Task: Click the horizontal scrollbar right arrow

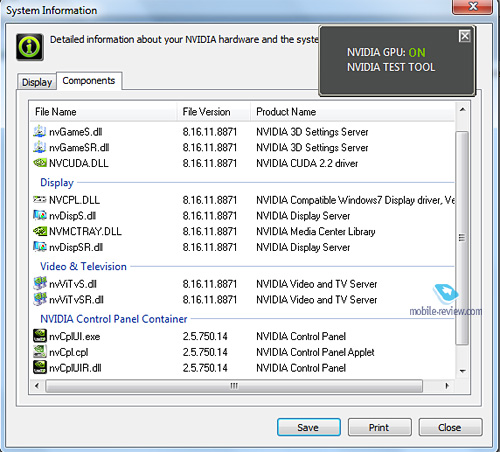Action: tap(447, 386)
